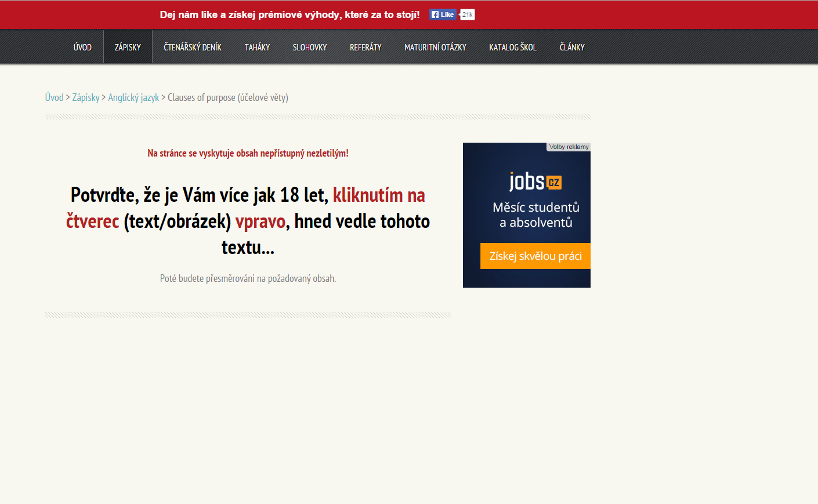Image resolution: width=818 pixels, height=504 pixels.
Task: Open the Úvod menu item
Action: point(82,47)
